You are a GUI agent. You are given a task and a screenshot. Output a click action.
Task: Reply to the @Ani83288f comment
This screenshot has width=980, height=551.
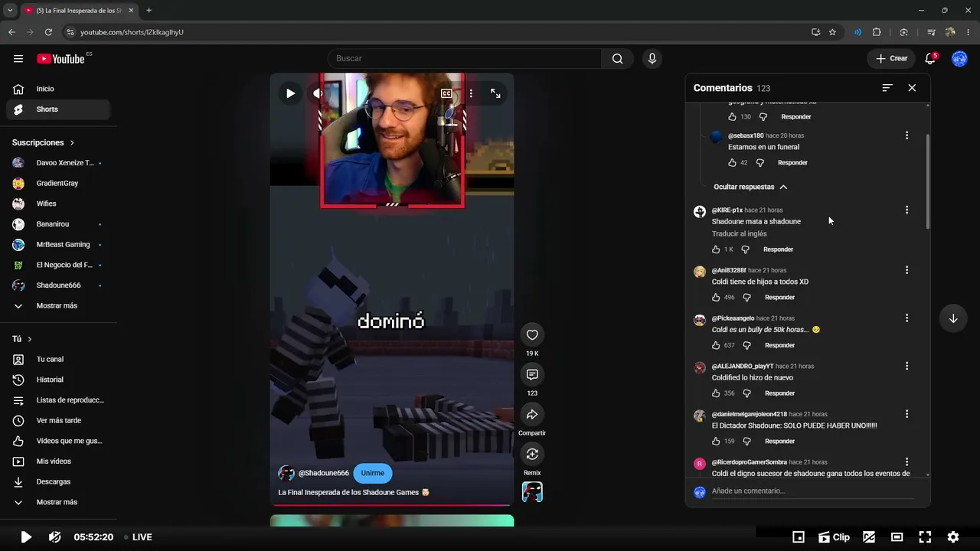[x=779, y=298]
